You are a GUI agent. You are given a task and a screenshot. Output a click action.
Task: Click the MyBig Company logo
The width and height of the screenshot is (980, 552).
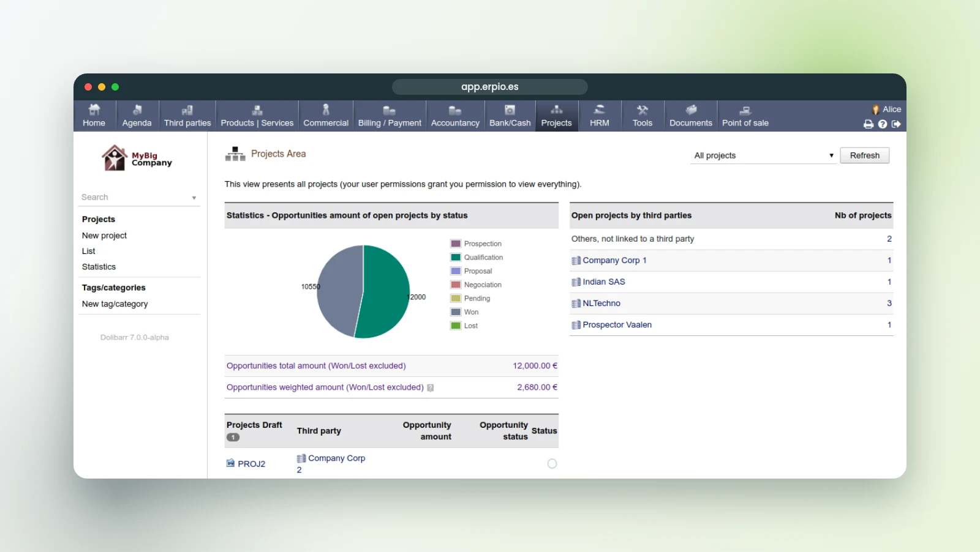[137, 158]
